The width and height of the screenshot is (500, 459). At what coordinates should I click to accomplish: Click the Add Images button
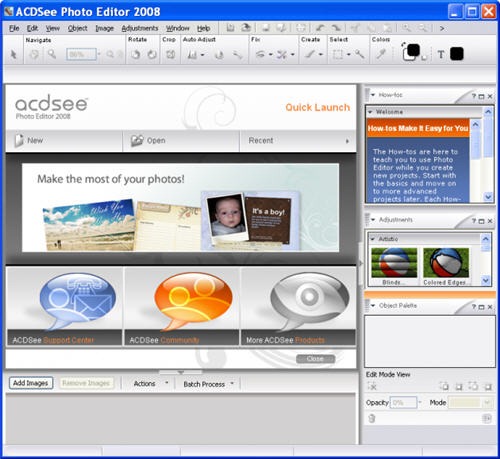click(x=31, y=383)
